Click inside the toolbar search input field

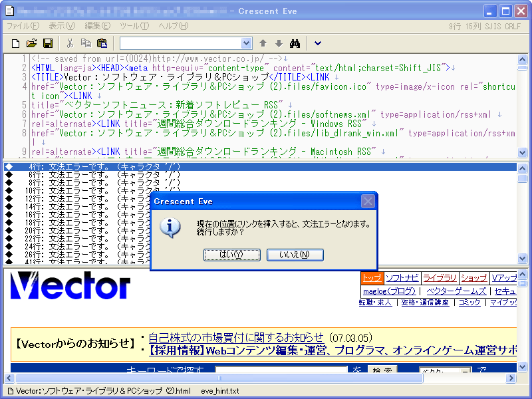coord(181,43)
